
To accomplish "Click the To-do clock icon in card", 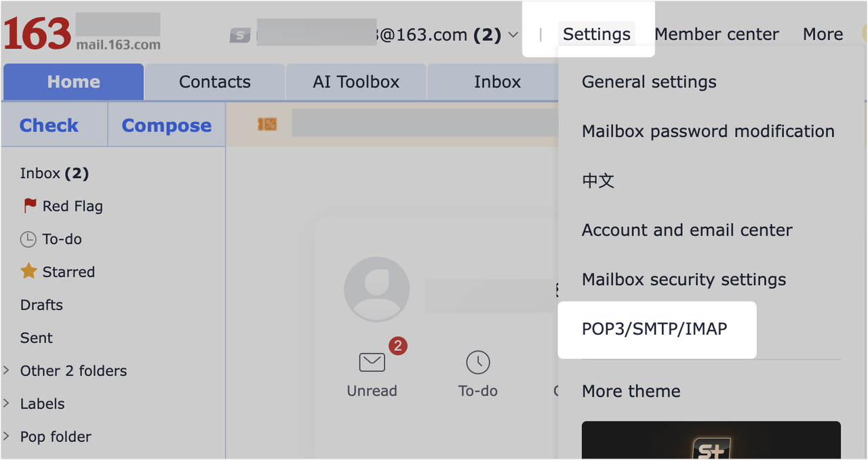I will 478,362.
